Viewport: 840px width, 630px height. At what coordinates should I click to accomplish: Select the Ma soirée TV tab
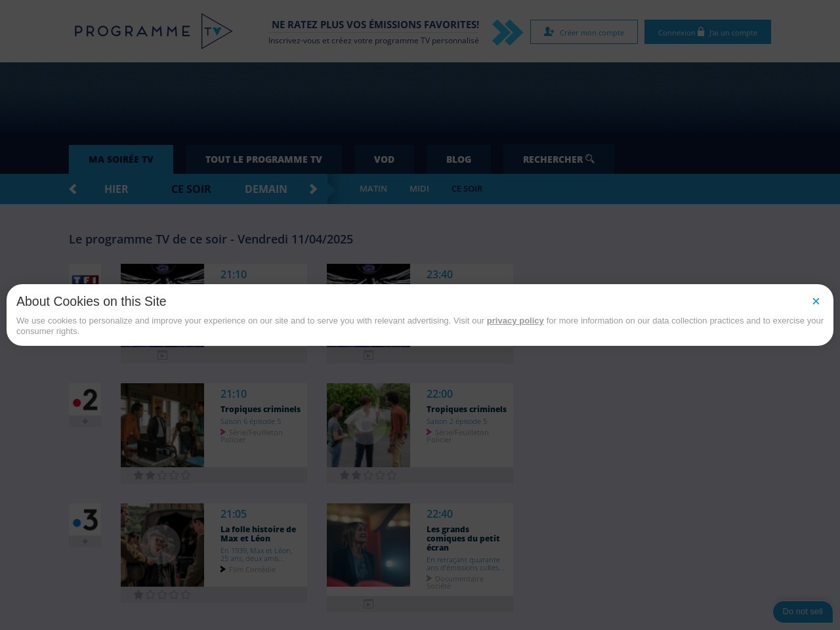(x=121, y=159)
